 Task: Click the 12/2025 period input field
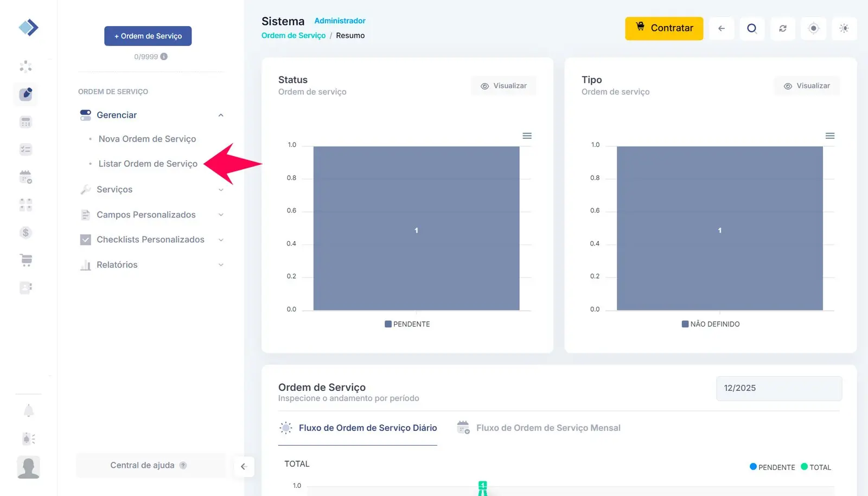coord(778,388)
